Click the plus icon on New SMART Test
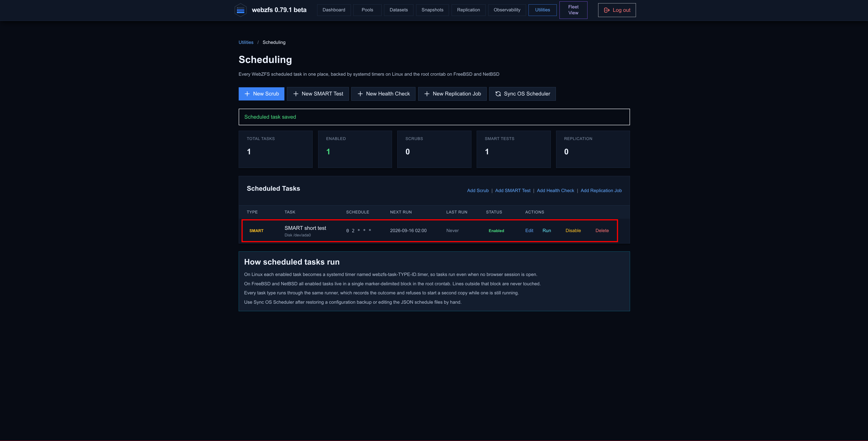 pyautogui.click(x=296, y=94)
